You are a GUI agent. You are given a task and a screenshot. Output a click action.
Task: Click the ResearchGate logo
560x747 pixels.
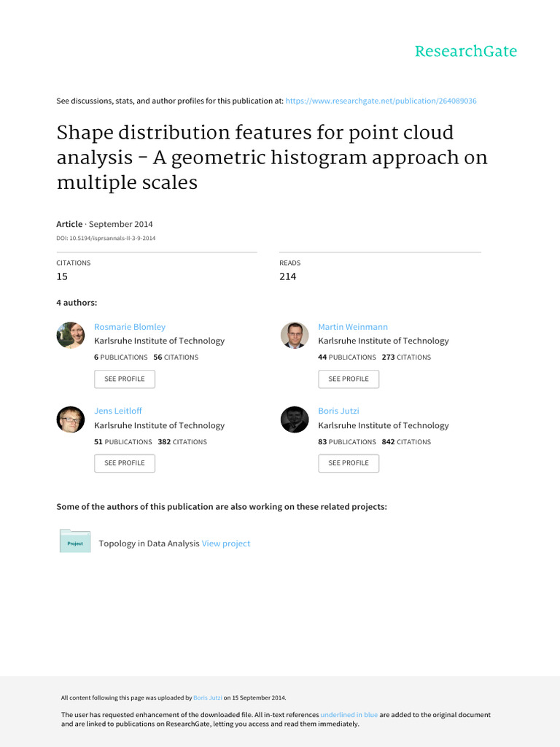pos(466,51)
